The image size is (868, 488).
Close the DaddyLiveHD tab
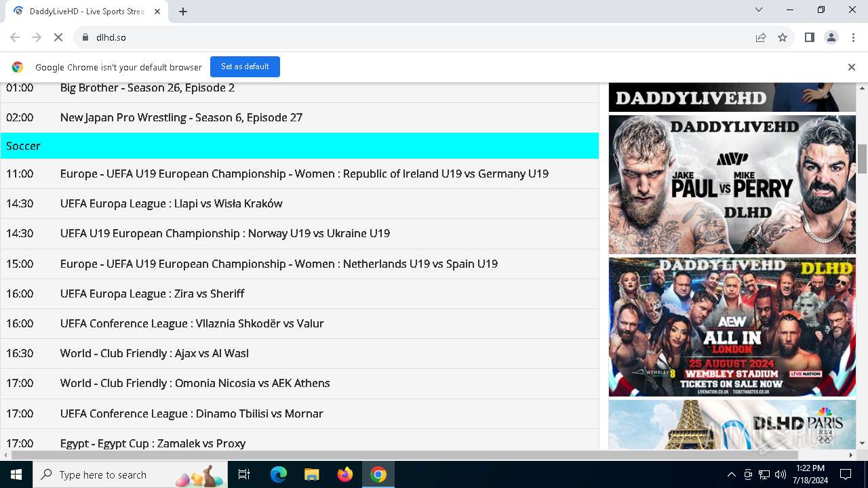click(x=157, y=11)
